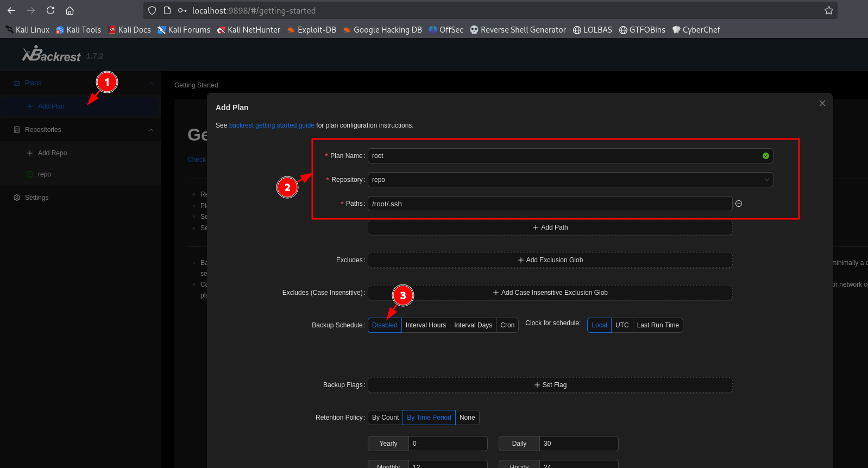The image size is (868, 468).
Task: Click the remove path minus icon
Action: (x=739, y=204)
